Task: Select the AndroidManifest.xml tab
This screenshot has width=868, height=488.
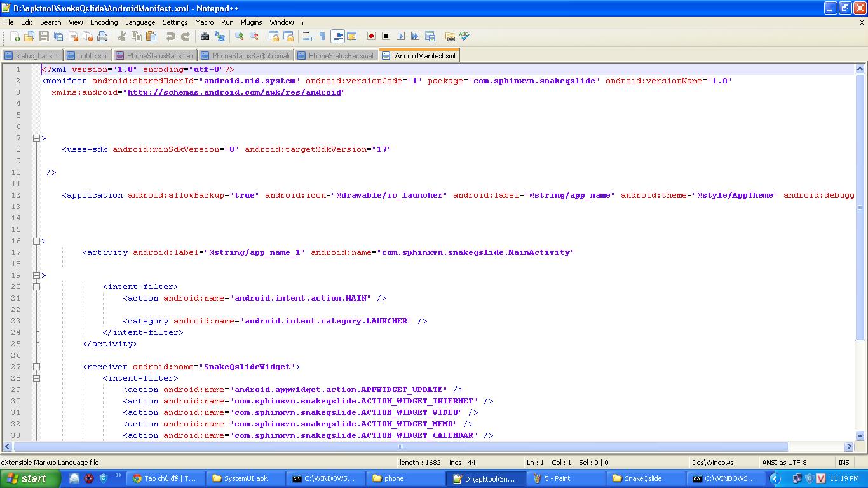Action: 419,56
